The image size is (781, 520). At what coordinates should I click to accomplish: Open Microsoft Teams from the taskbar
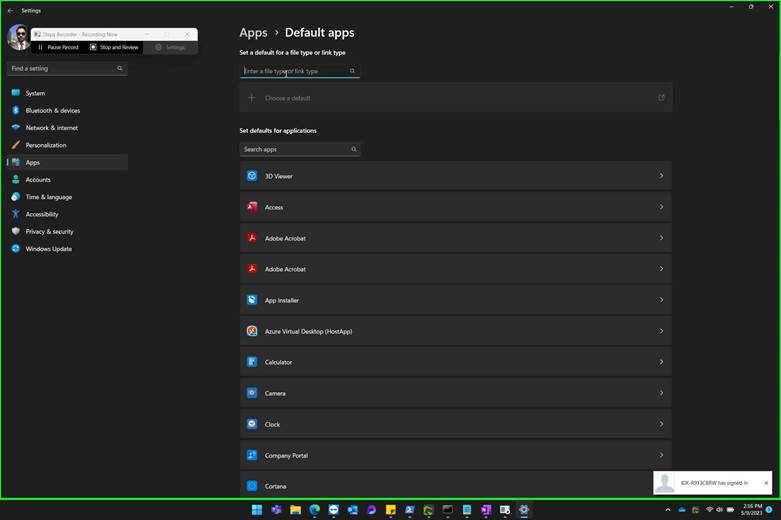[276, 510]
